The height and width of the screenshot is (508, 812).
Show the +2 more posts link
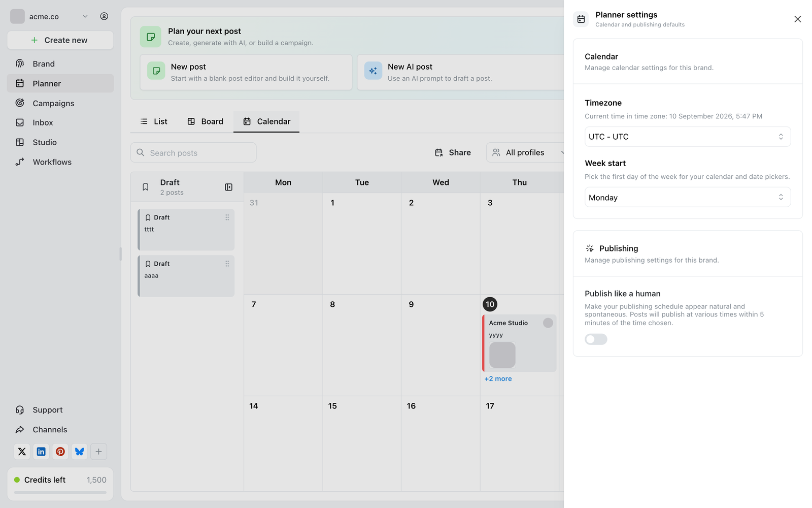[498, 379]
